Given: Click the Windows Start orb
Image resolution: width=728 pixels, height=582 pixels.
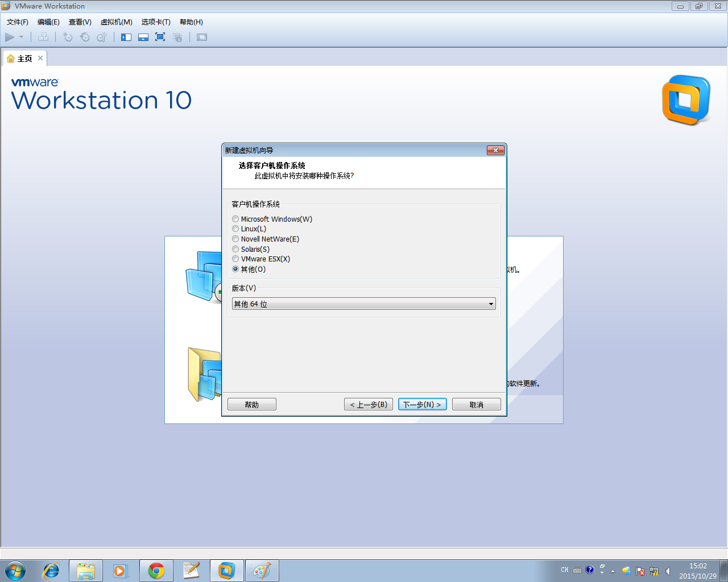Looking at the screenshot, I should pos(15,571).
